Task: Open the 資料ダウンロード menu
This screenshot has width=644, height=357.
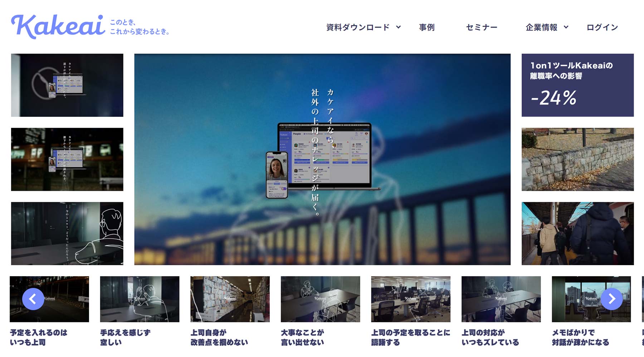Action: 358,27
